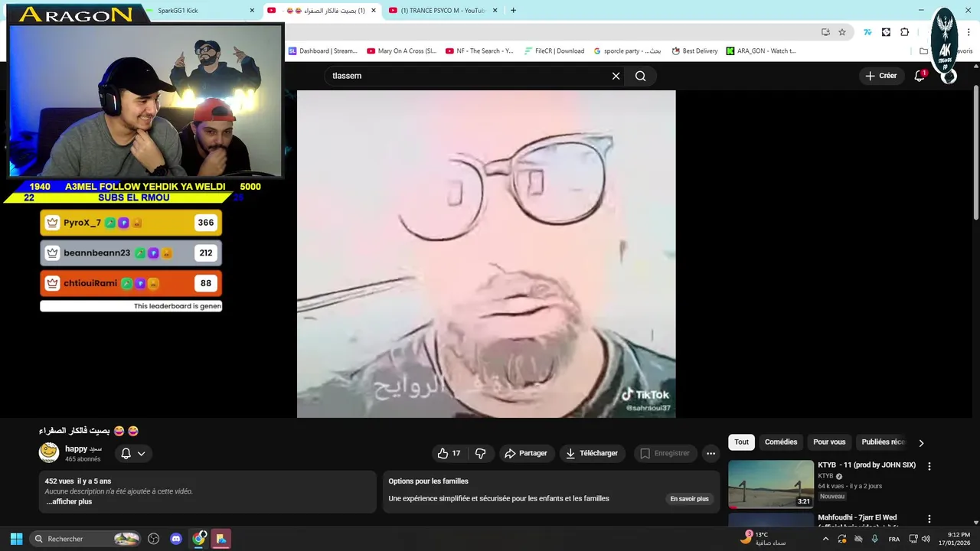Clear the YouTube search box text
980x551 pixels.
coord(616,76)
